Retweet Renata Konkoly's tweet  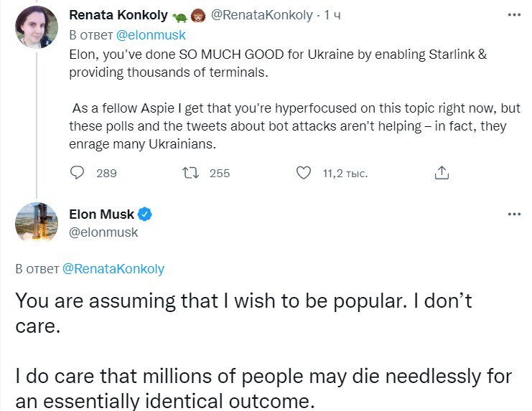(190, 173)
